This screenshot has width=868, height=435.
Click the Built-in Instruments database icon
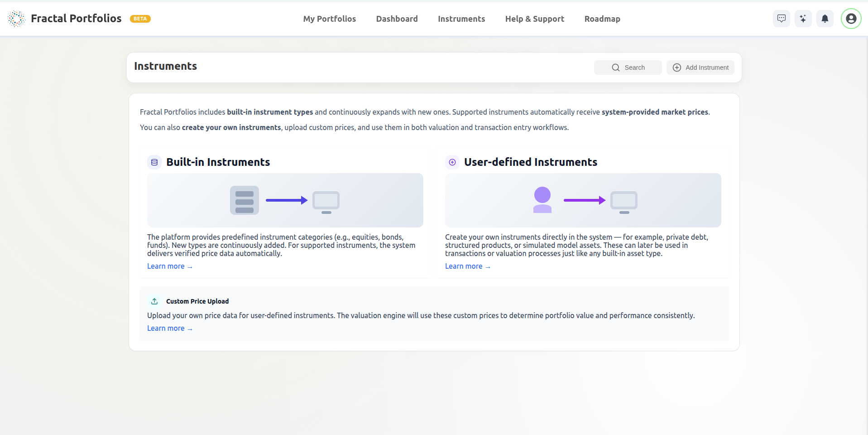(x=154, y=162)
